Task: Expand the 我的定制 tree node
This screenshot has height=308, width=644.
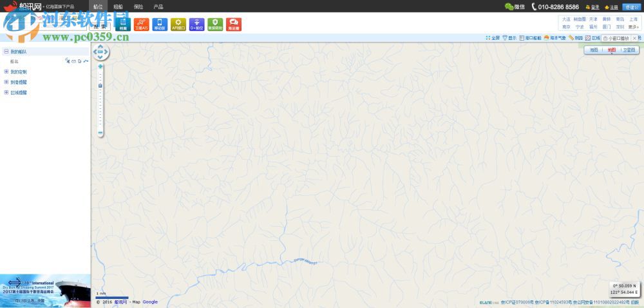Action: pyautogui.click(x=6, y=72)
